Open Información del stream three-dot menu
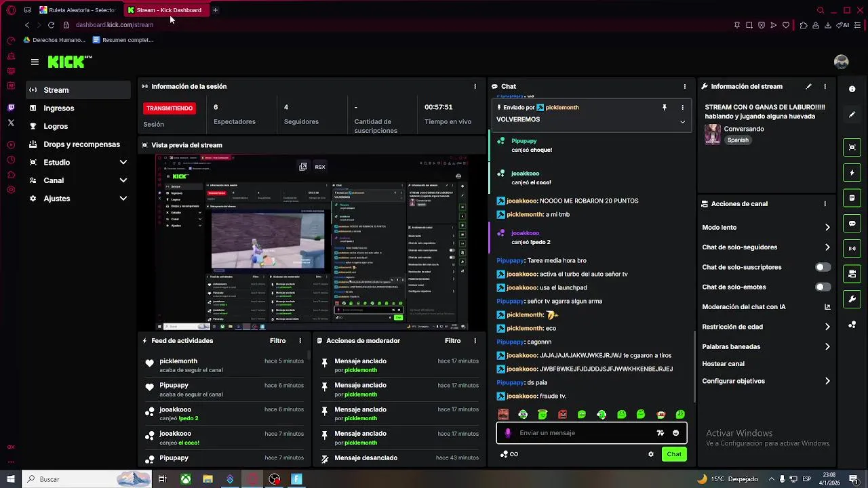 point(825,86)
